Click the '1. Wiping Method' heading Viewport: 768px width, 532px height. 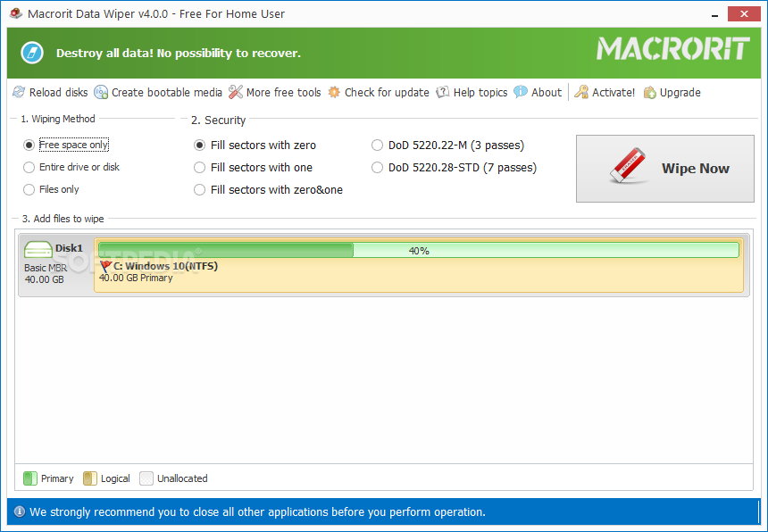point(58,119)
